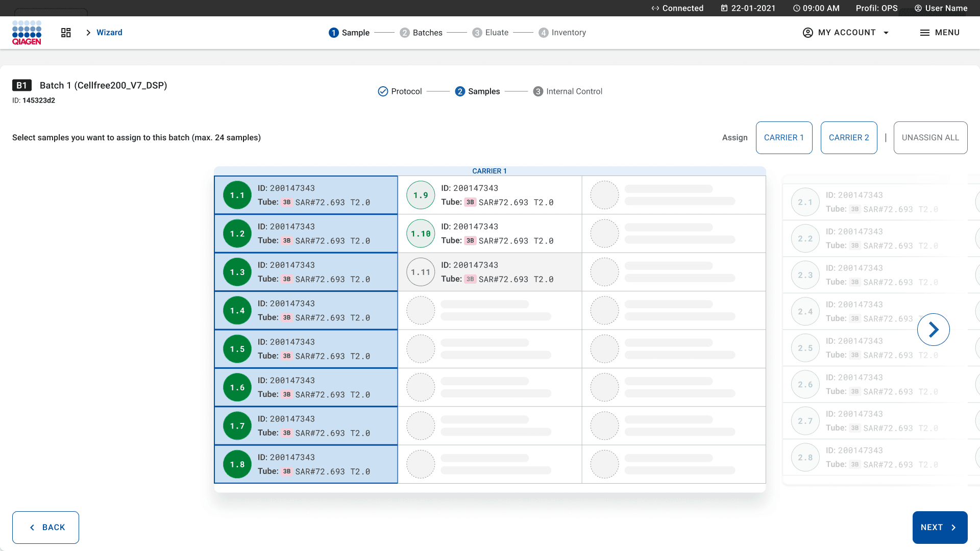The image size is (980, 551).
Task: Expand the MY ACCOUNT dropdown arrow
Action: point(886,33)
